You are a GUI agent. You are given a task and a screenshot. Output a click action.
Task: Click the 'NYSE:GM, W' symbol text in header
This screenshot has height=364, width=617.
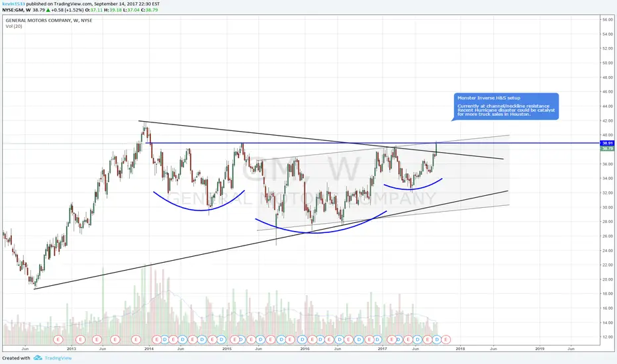click(x=16, y=10)
